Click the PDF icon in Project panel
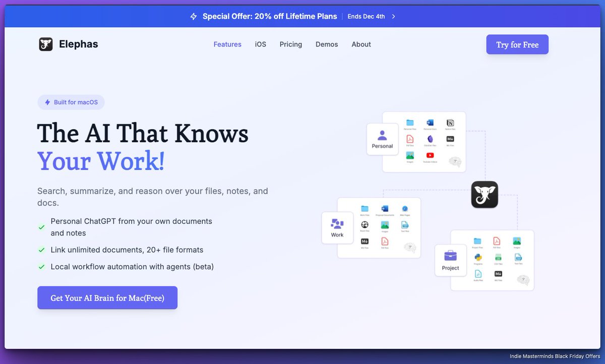The image size is (605, 364). tap(497, 241)
